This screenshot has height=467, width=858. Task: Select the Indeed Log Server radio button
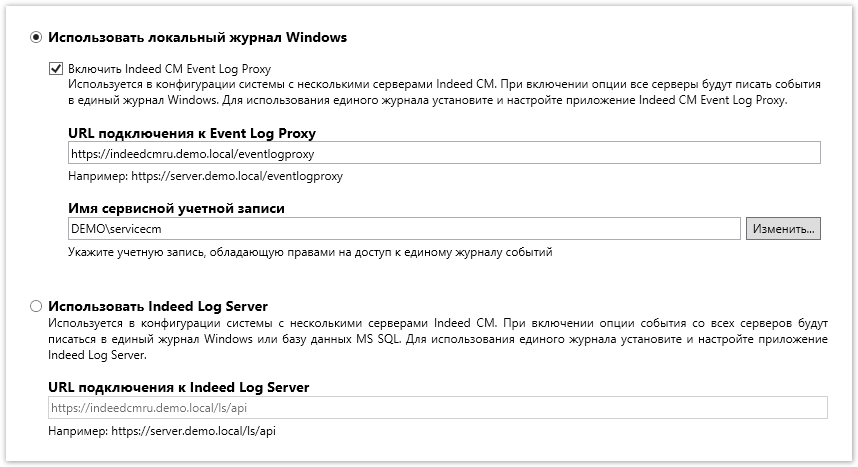[37, 306]
